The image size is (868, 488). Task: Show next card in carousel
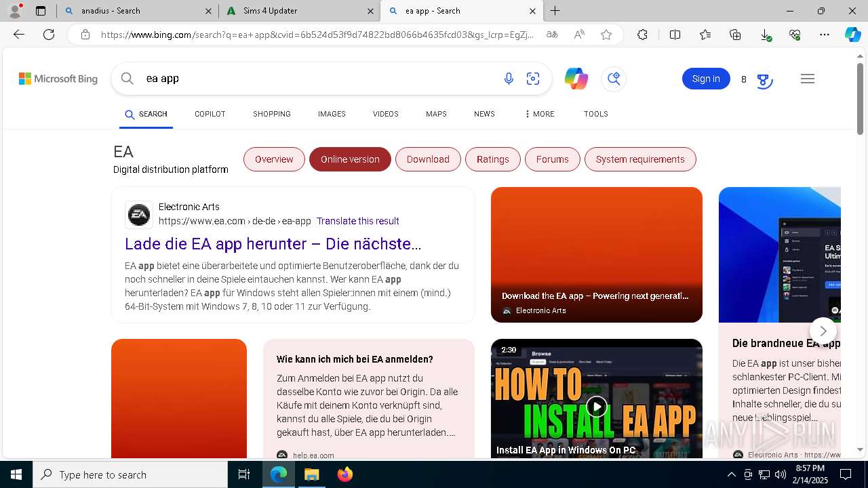tap(823, 331)
